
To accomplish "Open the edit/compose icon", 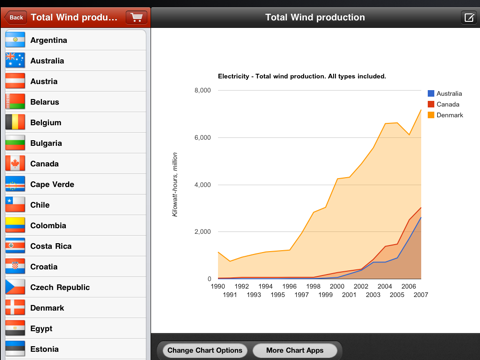I will point(469,17).
